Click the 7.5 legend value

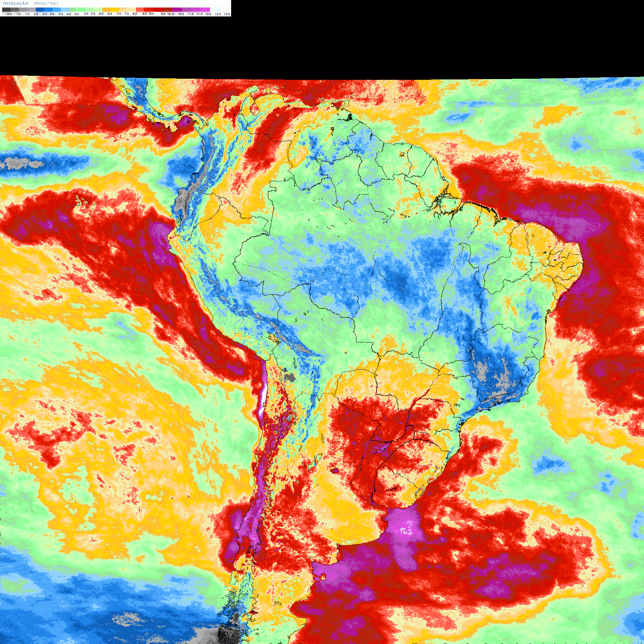127,14
